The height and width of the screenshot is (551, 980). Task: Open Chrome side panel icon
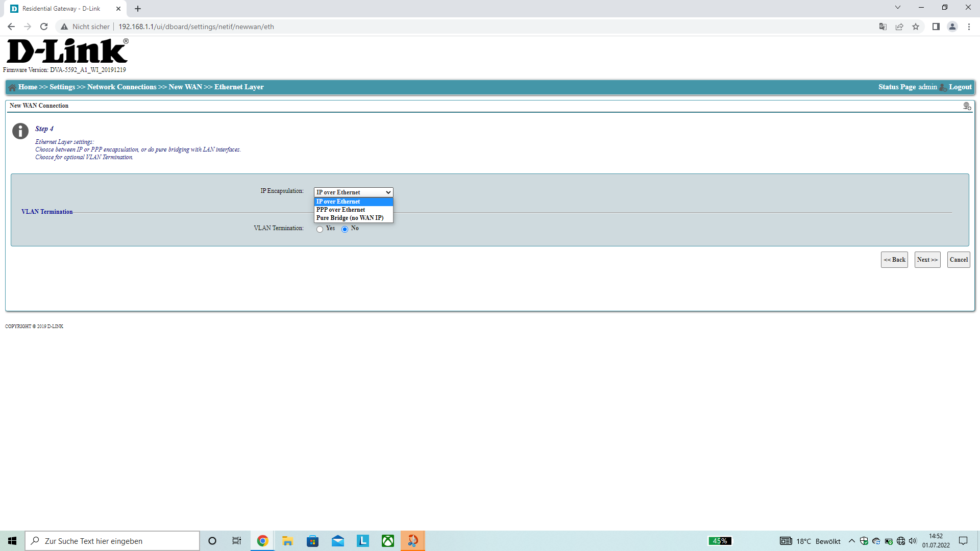936,27
